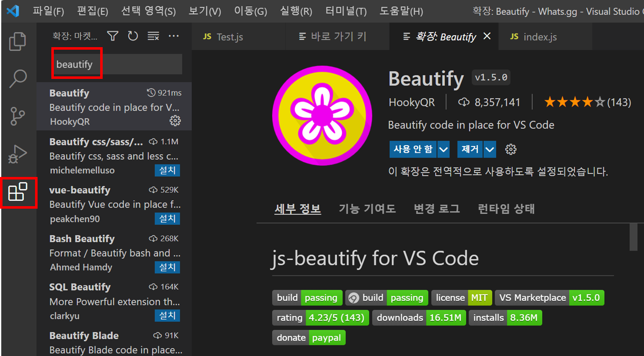The width and height of the screenshot is (644, 356).
Task: Click in the extension search box
Action: pos(118,64)
